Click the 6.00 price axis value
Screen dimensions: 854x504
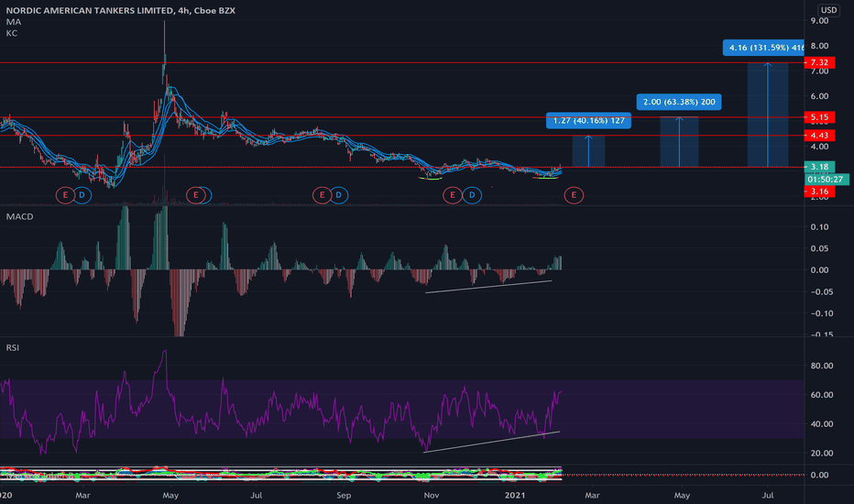819,96
